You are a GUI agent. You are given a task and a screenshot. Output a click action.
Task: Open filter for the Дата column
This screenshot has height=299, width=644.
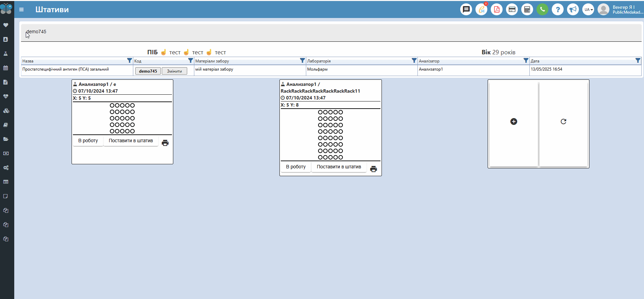click(x=638, y=60)
